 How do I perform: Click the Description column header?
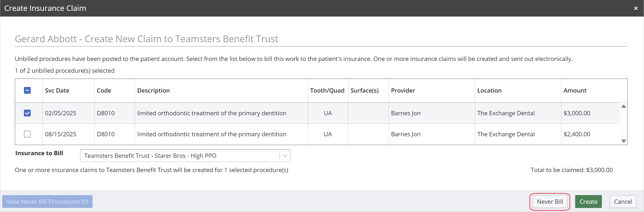pyautogui.click(x=153, y=91)
